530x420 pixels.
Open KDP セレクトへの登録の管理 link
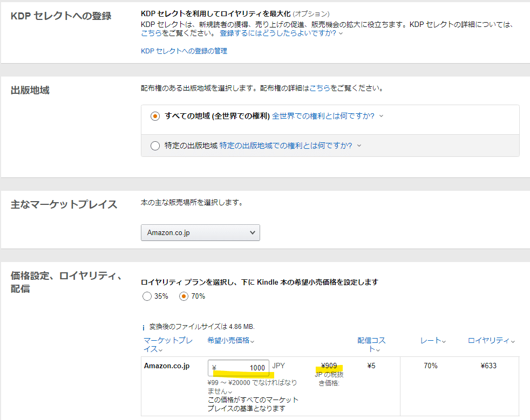click(184, 51)
